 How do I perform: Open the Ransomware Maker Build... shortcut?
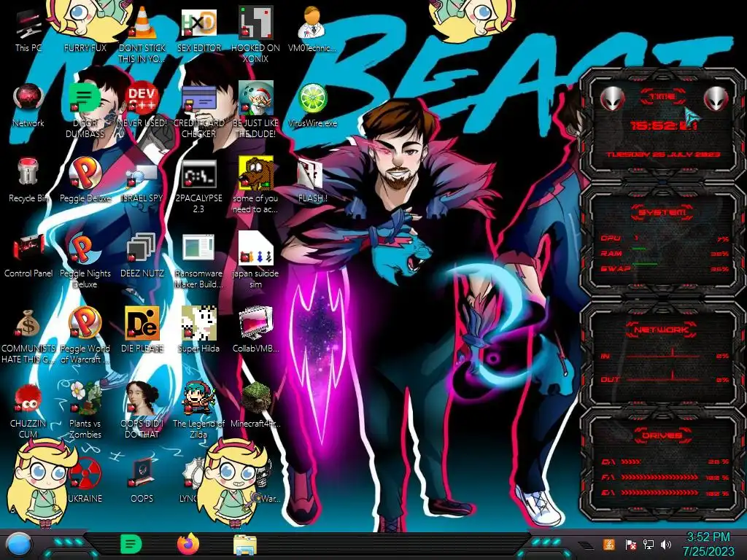pyautogui.click(x=198, y=262)
